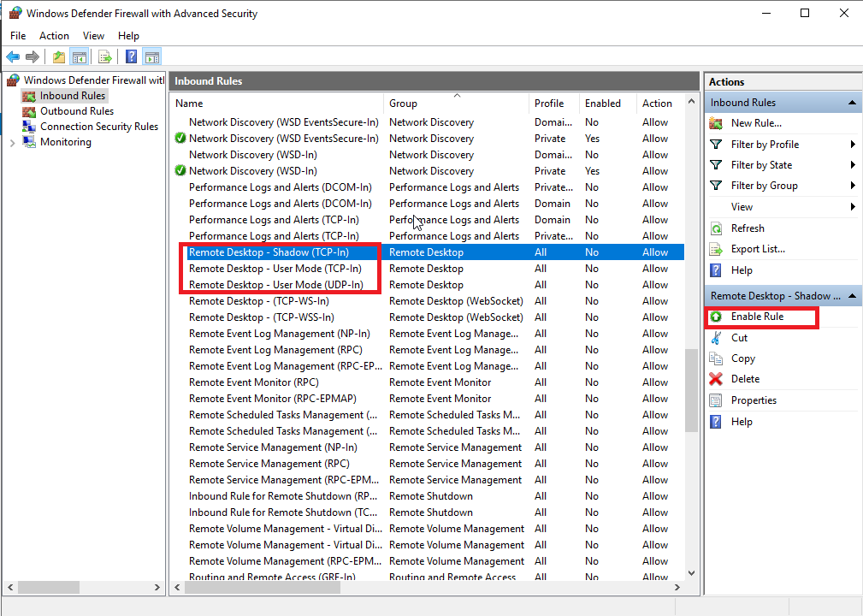
Task: Open the File menu
Action: (x=18, y=36)
